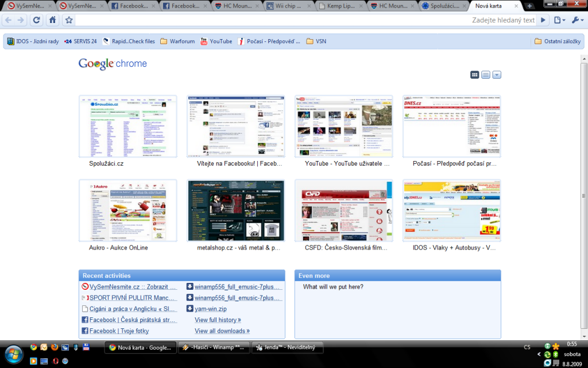Switch to thumbnail grid view
This screenshot has height=368, width=588.
474,75
